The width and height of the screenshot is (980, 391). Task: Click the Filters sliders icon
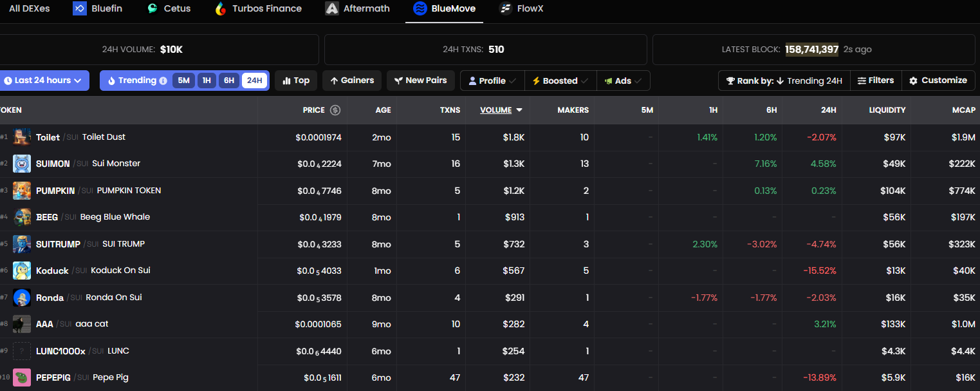point(862,81)
